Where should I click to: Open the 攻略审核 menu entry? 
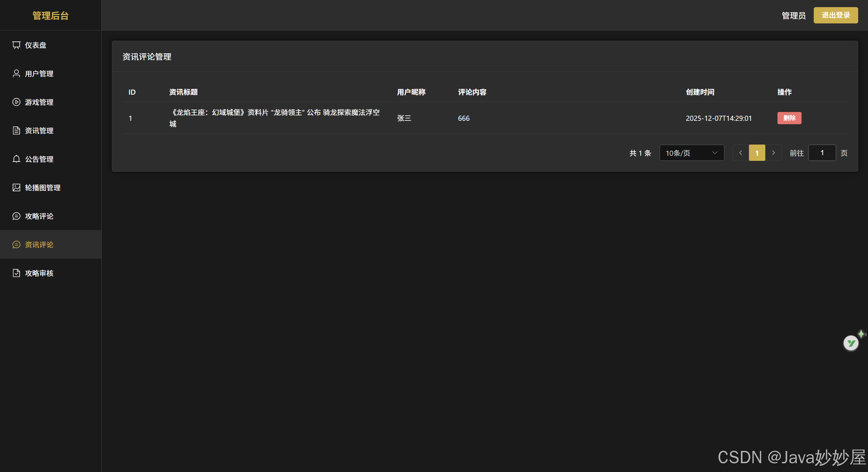[x=39, y=273]
